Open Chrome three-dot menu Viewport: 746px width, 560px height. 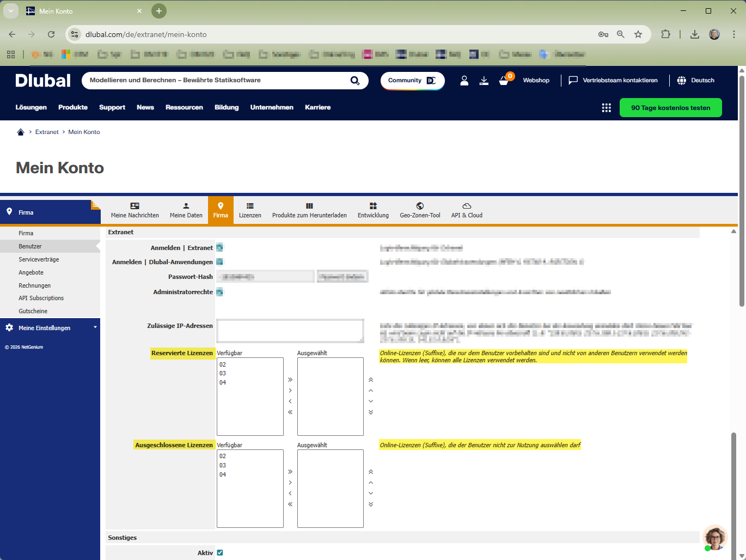tap(734, 34)
